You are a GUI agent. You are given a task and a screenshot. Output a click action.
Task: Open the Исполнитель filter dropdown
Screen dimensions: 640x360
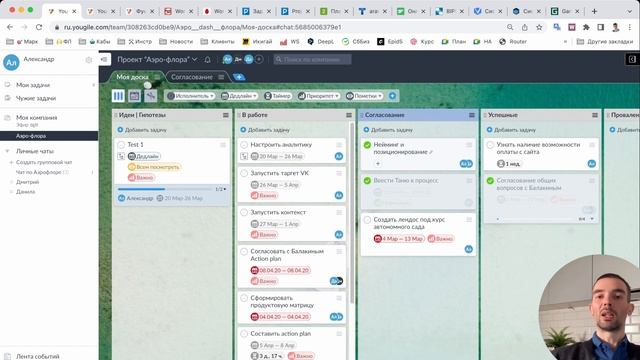[x=191, y=96]
